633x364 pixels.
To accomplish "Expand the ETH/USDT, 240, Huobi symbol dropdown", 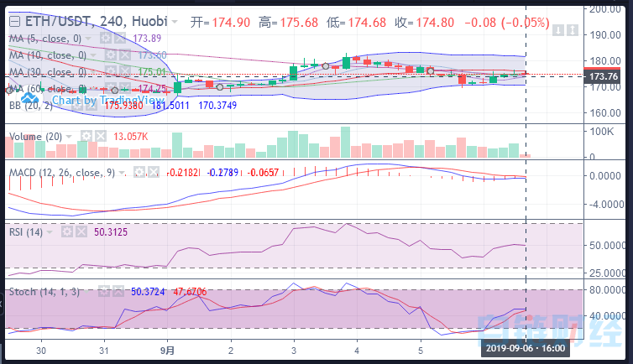I will [x=175, y=21].
